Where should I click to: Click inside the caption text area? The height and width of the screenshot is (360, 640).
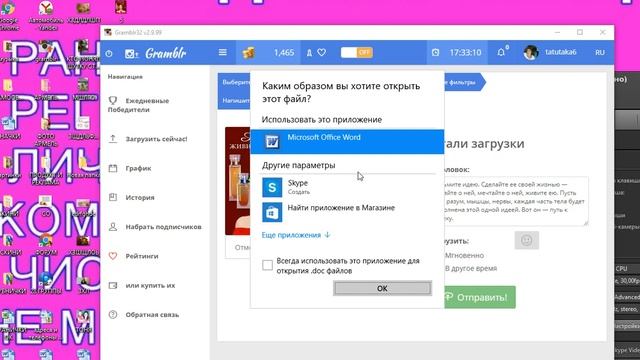[516, 201]
